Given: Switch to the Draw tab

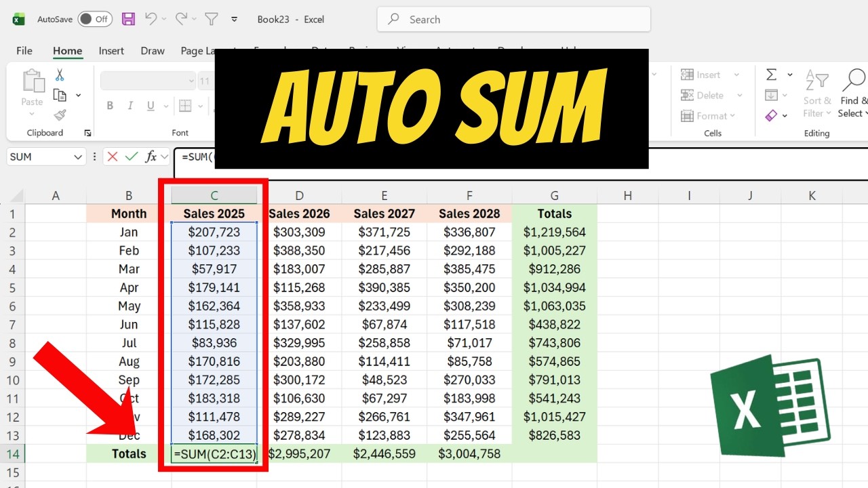Looking at the screenshot, I should [153, 51].
